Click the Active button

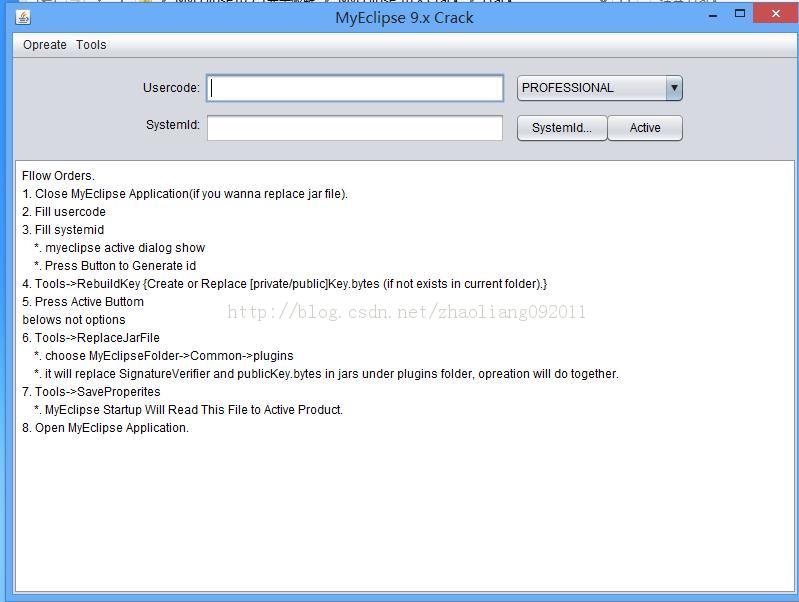[645, 127]
